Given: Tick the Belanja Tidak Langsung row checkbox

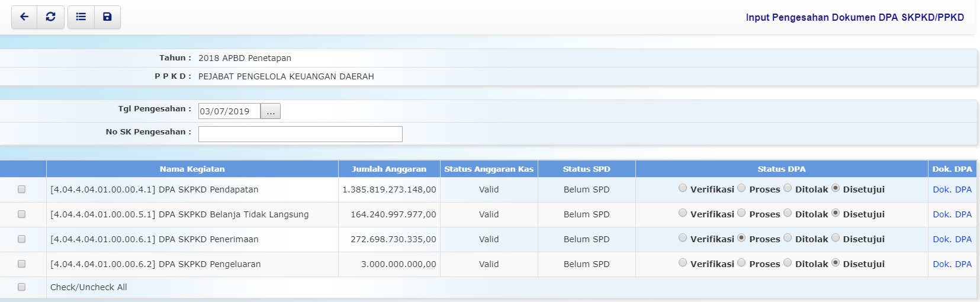Looking at the screenshot, I should [22, 214].
